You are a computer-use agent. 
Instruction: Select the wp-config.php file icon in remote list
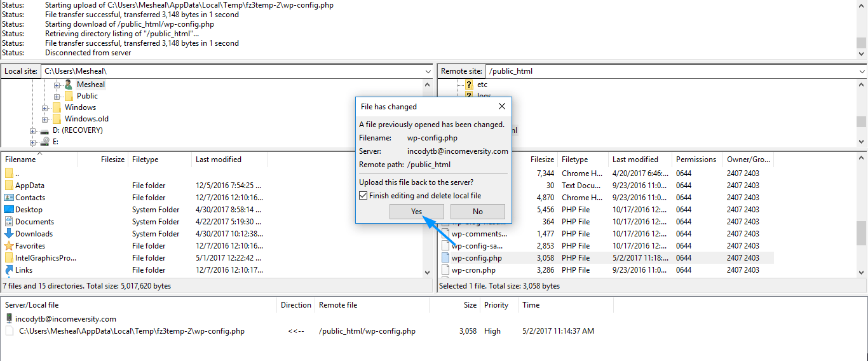(x=445, y=258)
